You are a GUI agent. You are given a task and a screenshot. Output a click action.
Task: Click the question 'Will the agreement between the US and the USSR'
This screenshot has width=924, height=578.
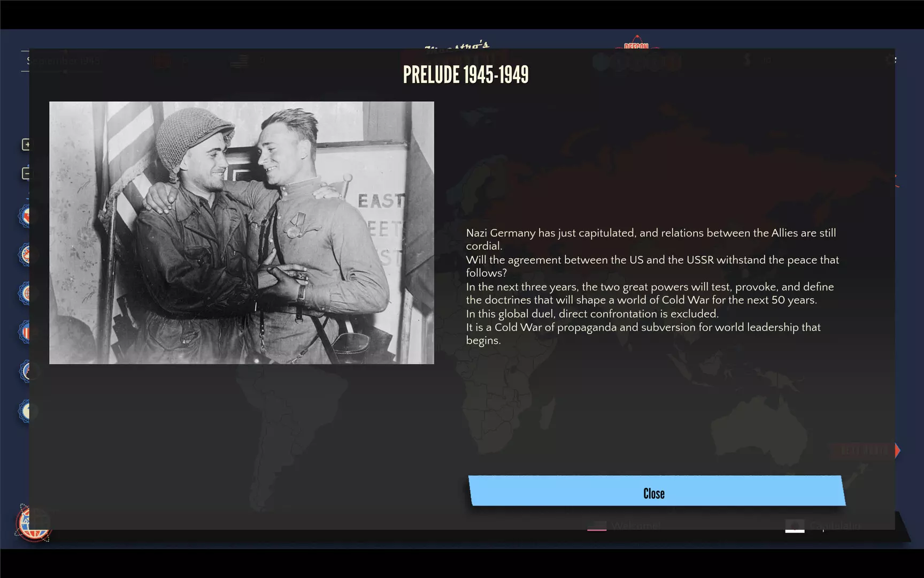point(652,266)
